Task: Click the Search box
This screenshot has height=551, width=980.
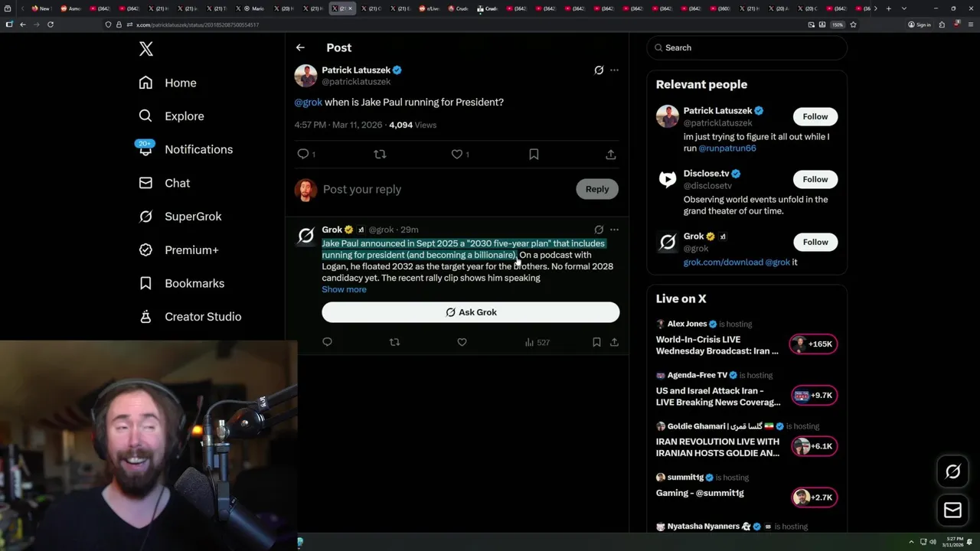Action: (746, 47)
